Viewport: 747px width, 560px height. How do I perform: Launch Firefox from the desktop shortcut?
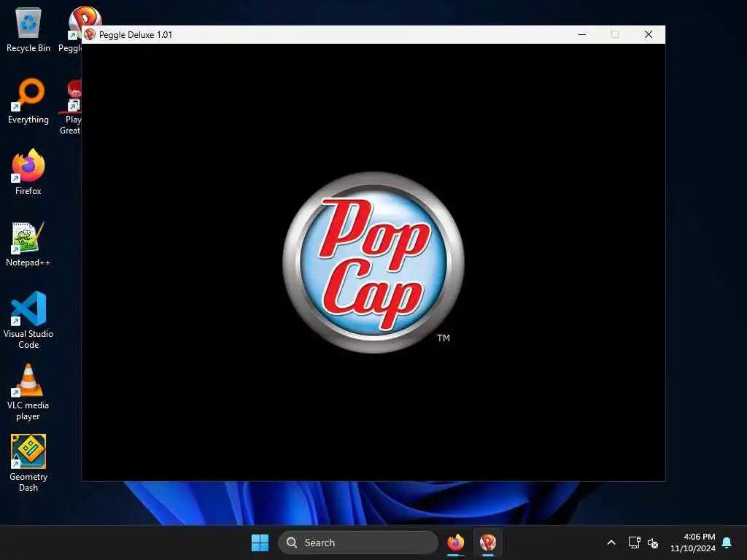(x=28, y=172)
